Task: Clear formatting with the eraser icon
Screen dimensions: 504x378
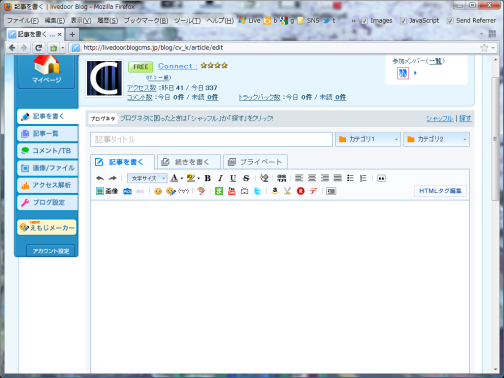Action: (x=264, y=178)
